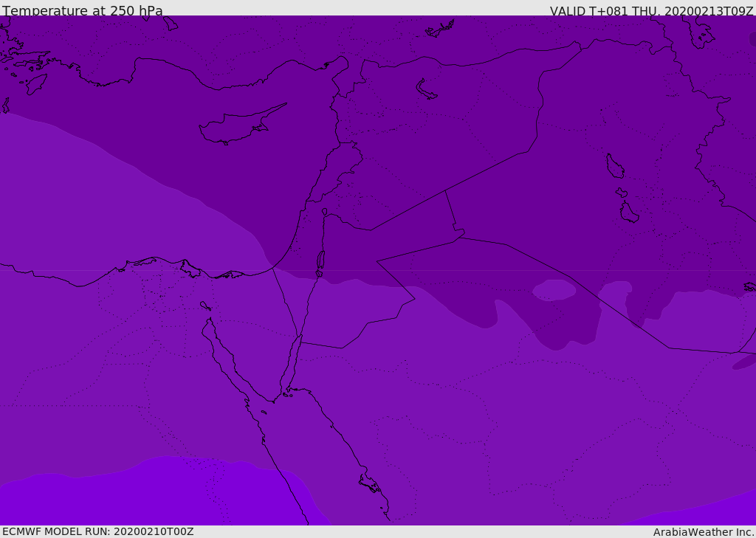
Task: Click the Dead Sea outline
Action: tap(320, 260)
